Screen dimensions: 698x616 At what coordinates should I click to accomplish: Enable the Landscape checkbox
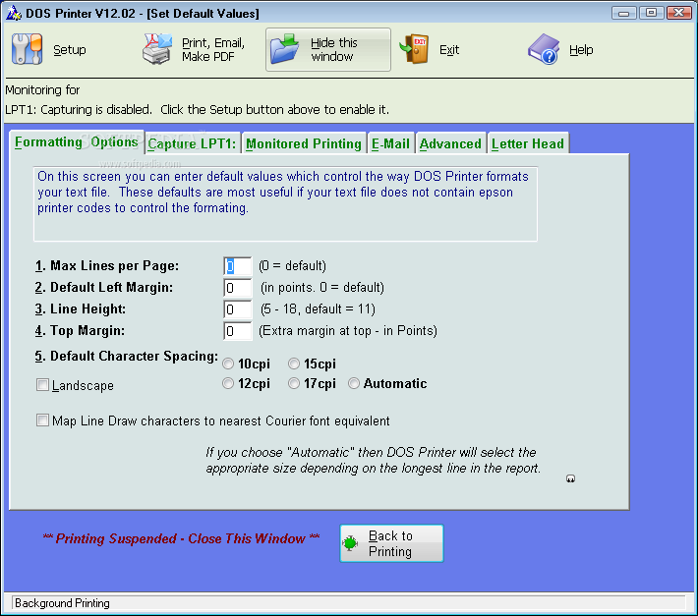coord(42,385)
